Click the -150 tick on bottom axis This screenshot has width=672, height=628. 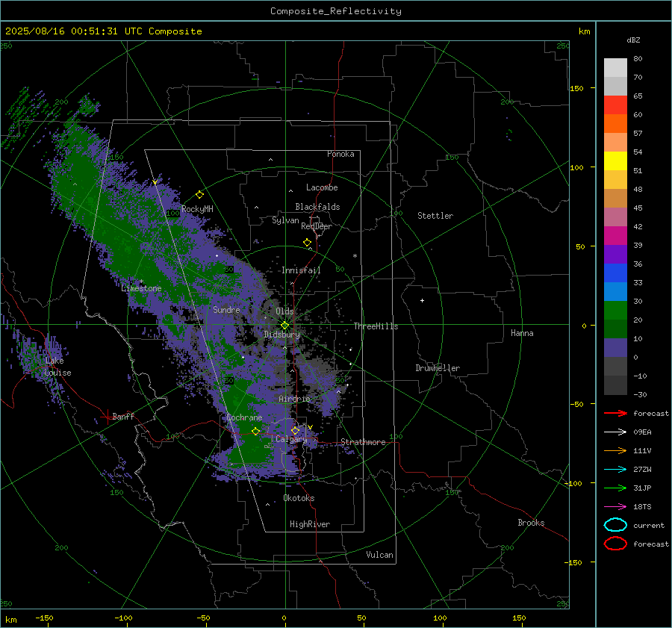(44, 618)
